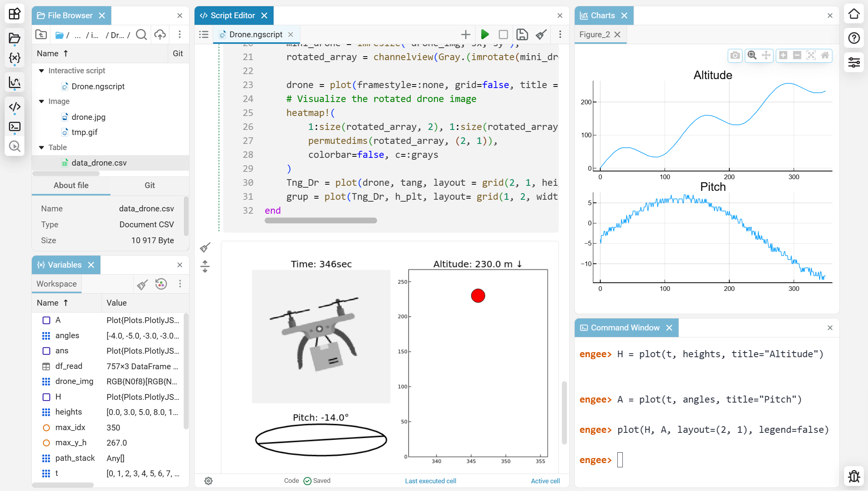This screenshot has height=491, width=868.
Task: Select the Figure_2 chart tab
Action: [594, 35]
